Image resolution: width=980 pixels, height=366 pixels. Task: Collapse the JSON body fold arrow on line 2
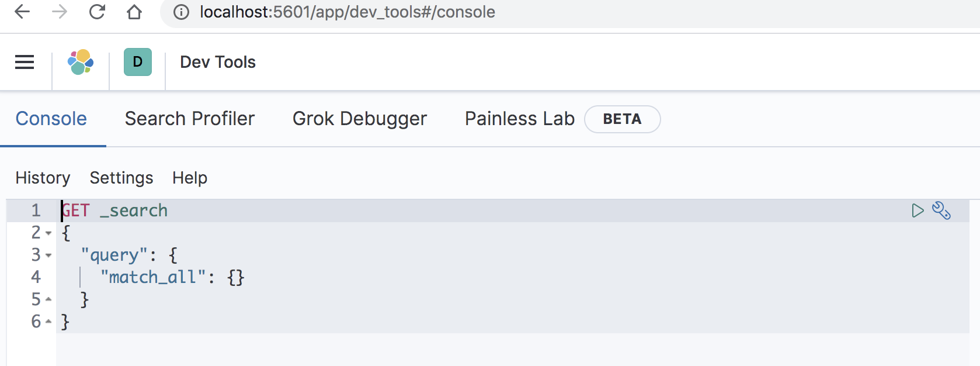48,233
